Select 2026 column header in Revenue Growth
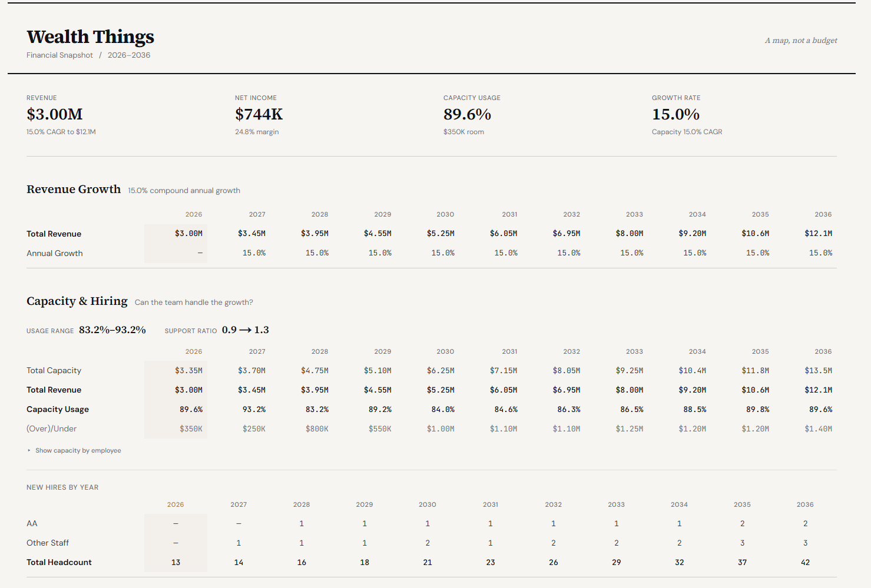Screen dimensions: 871x588 194,214
